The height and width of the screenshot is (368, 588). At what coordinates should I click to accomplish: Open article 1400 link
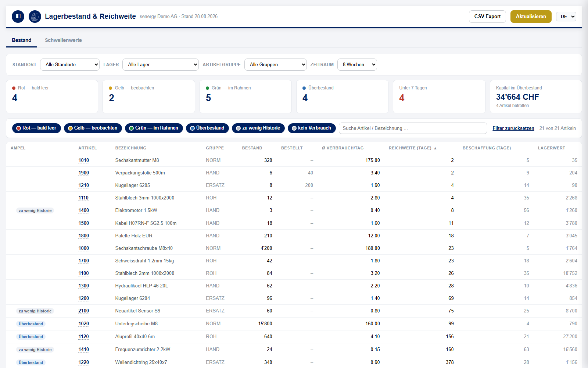[x=84, y=210]
